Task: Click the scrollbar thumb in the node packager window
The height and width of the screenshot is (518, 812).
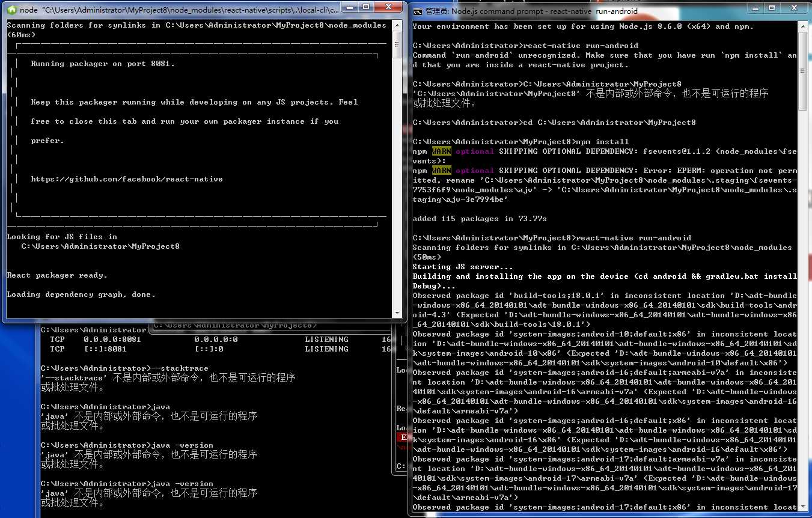Action: (397, 44)
